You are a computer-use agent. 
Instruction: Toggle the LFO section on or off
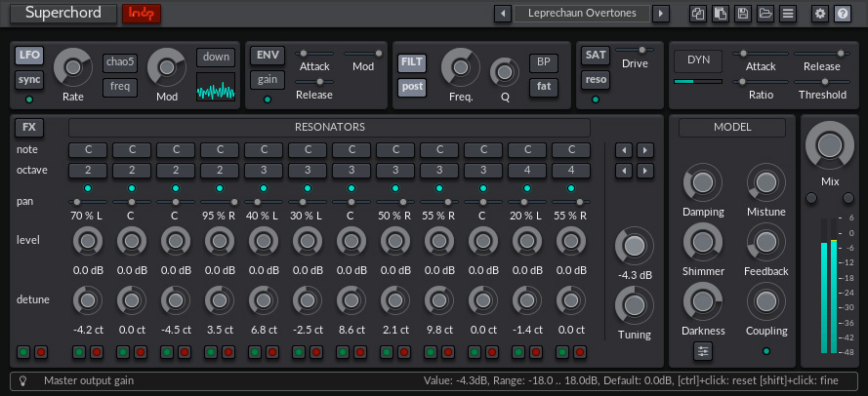29,55
